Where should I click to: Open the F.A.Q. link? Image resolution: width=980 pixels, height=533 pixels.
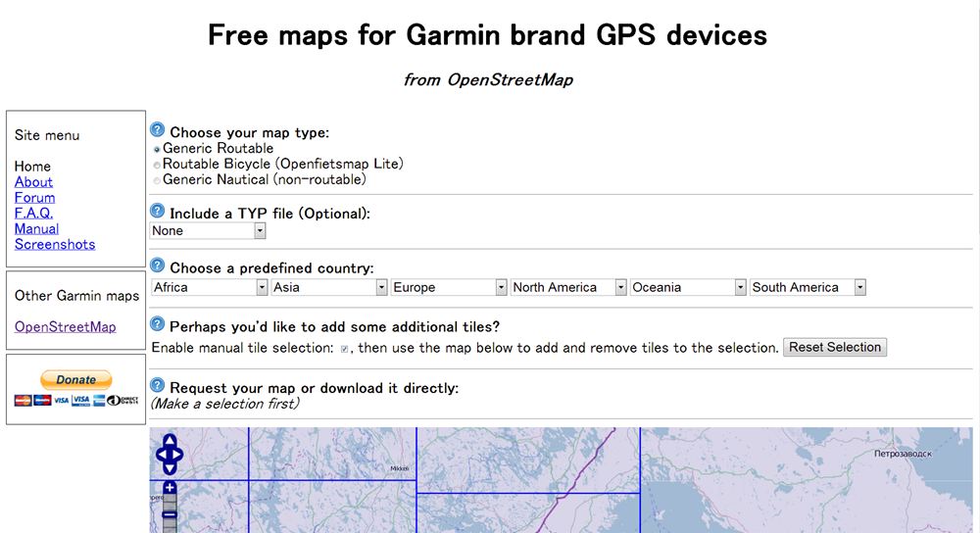(x=33, y=213)
